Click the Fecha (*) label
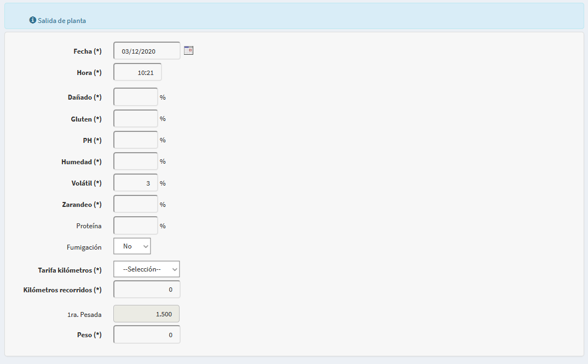588x364 pixels. 88,51
